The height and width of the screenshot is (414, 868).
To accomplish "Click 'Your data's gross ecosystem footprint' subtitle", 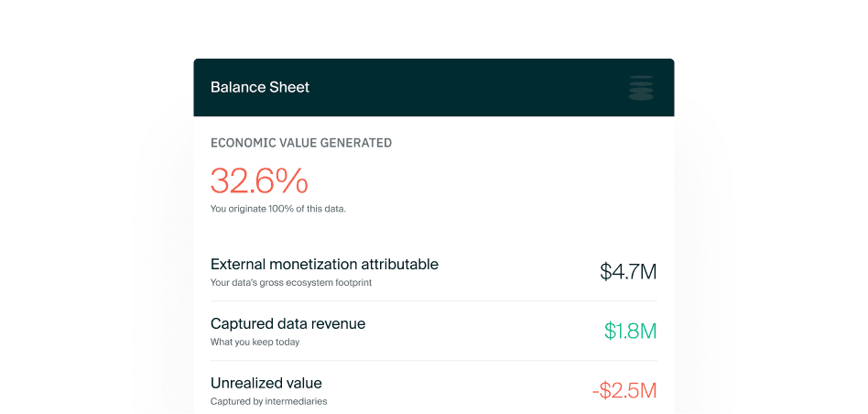I will [x=291, y=282].
